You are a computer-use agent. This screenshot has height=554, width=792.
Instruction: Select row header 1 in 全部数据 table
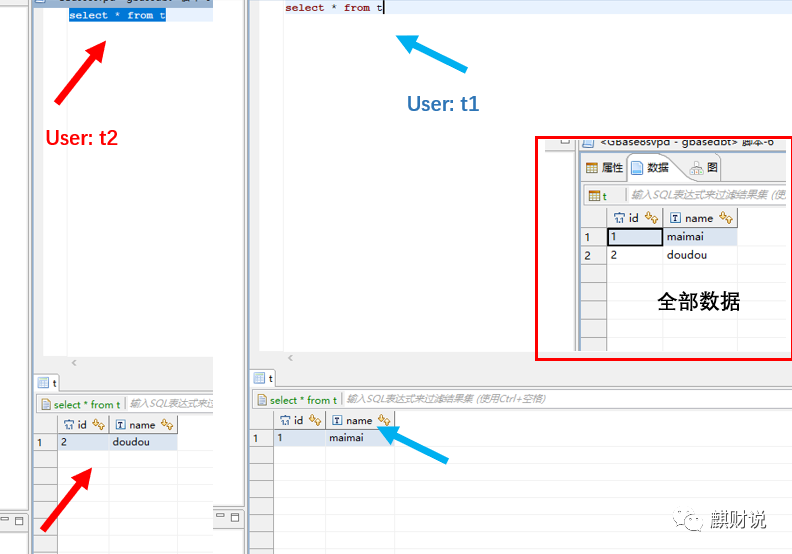click(x=593, y=237)
